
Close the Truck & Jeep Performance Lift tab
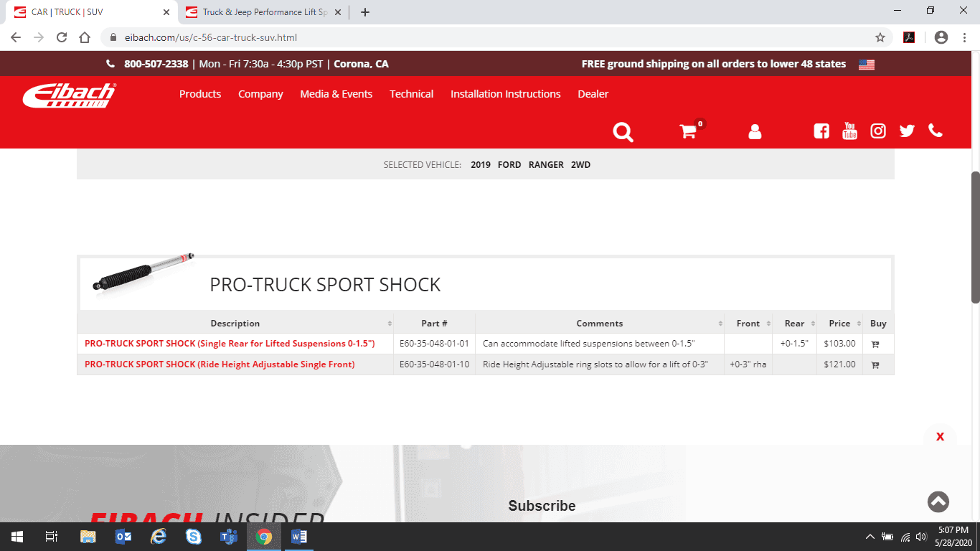click(338, 12)
